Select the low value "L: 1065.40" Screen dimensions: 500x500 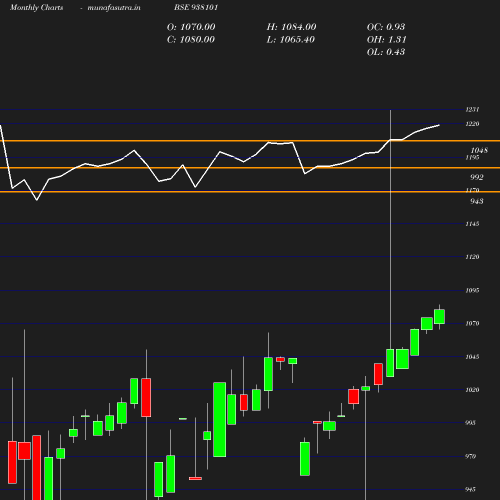tap(291, 40)
